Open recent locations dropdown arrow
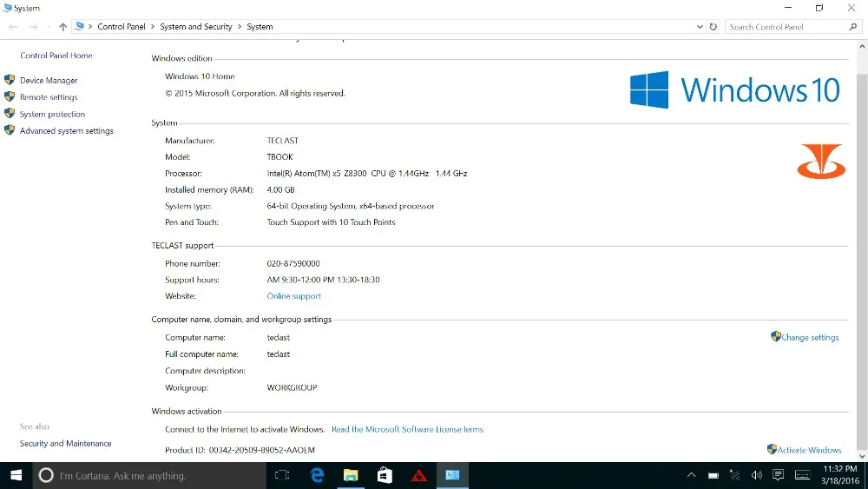This screenshot has width=868, height=489. click(49, 27)
